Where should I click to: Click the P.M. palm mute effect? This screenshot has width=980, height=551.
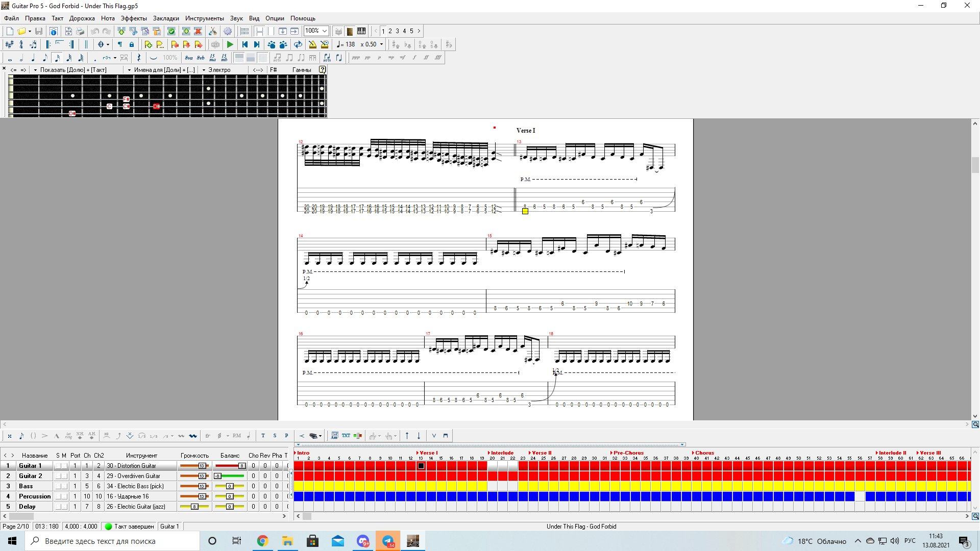tap(236, 436)
